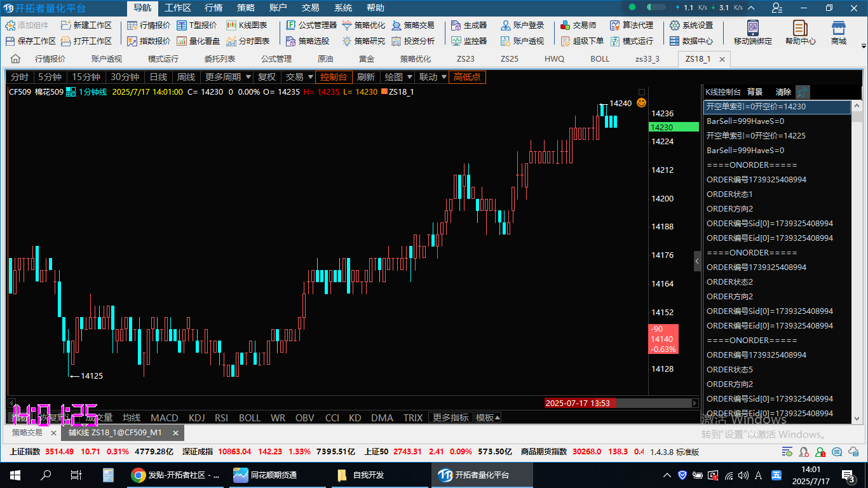Screen dimensions: 868x488
Task: Toggle 复权 price adjustment
Action: coord(267,77)
